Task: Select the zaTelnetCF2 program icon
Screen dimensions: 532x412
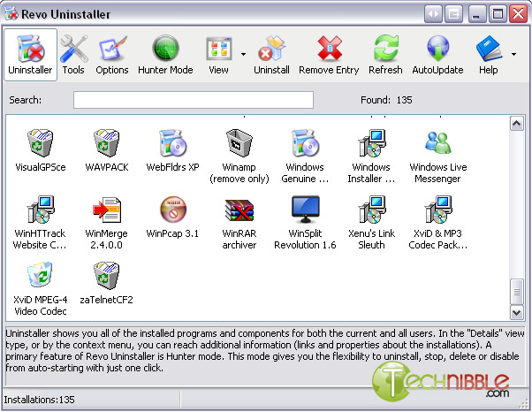Action: coord(107,275)
